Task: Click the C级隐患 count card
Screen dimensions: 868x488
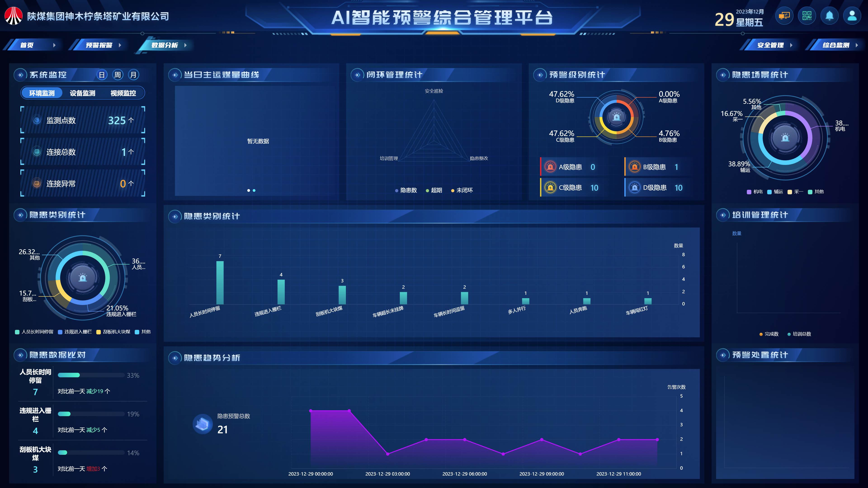Action: tap(578, 188)
